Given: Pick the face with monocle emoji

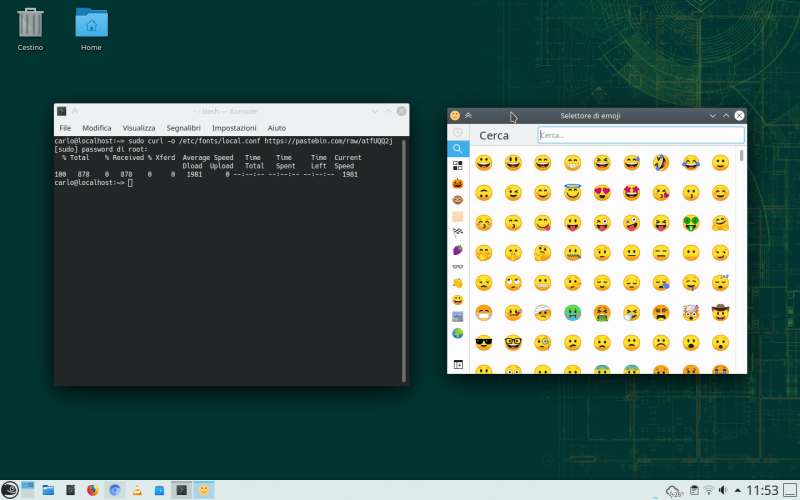Looking at the screenshot, I should coord(542,343).
